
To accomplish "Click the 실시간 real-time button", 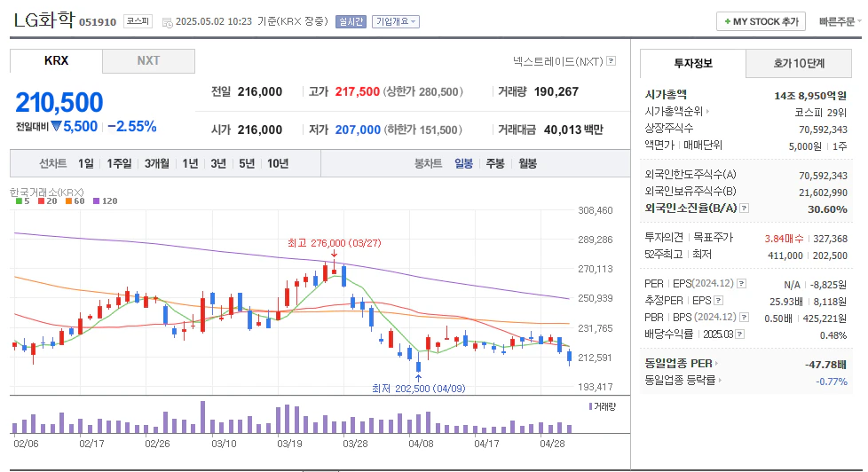I will pyautogui.click(x=351, y=21).
